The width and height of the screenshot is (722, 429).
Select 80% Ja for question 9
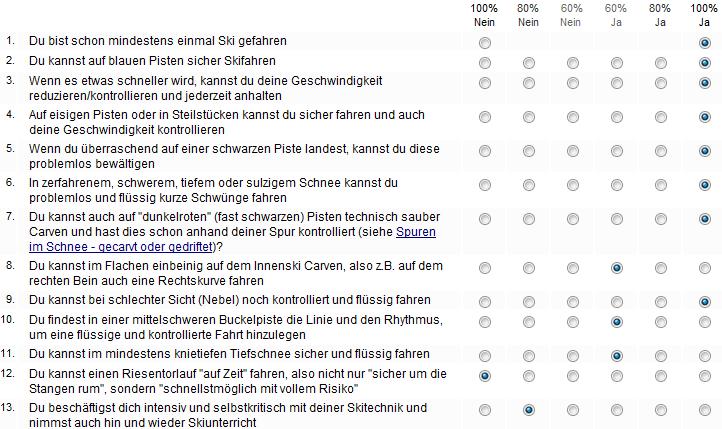(x=660, y=302)
